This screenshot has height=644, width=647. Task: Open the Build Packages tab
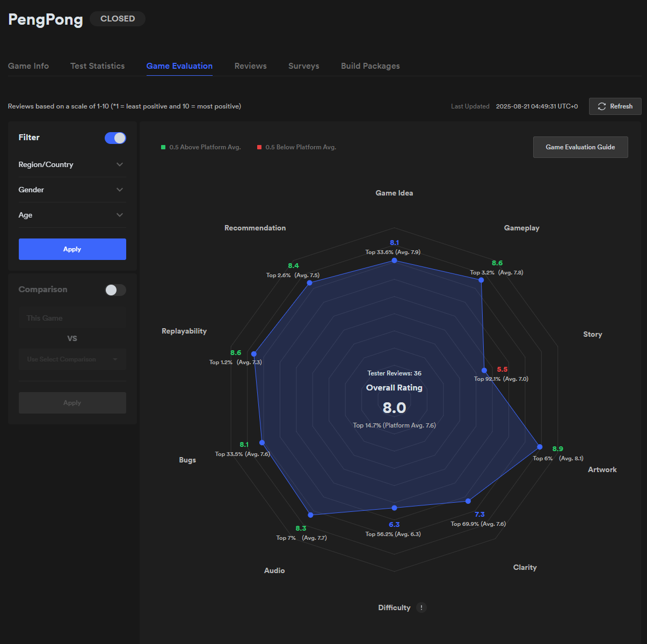(370, 66)
